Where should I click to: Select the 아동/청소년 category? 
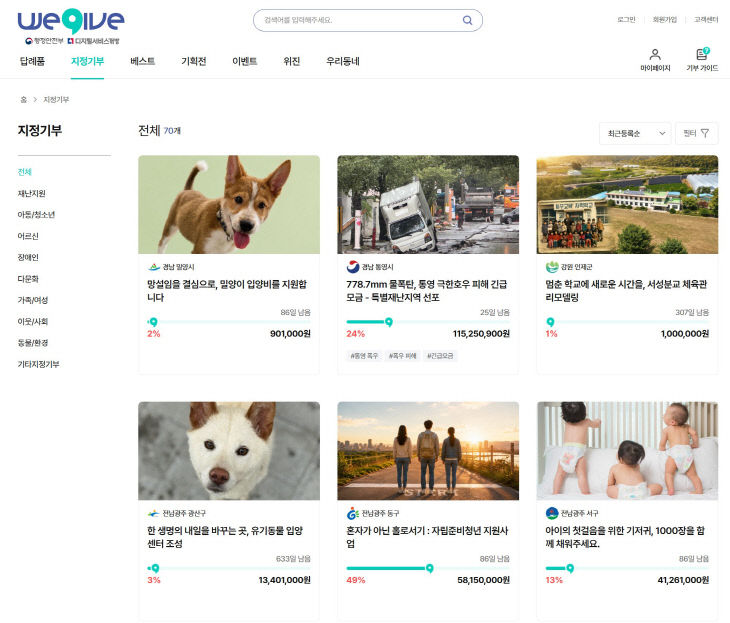coord(36,215)
